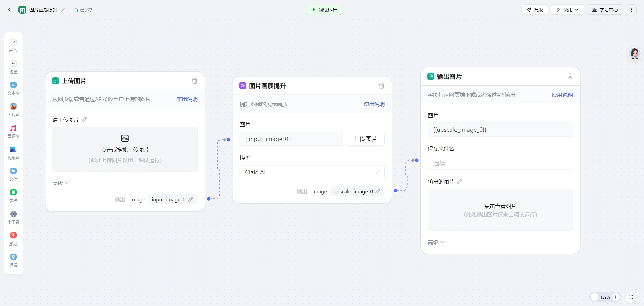The image size is (644, 306).
Task: Delete the 上传图片 node with trash icon
Action: 195,81
